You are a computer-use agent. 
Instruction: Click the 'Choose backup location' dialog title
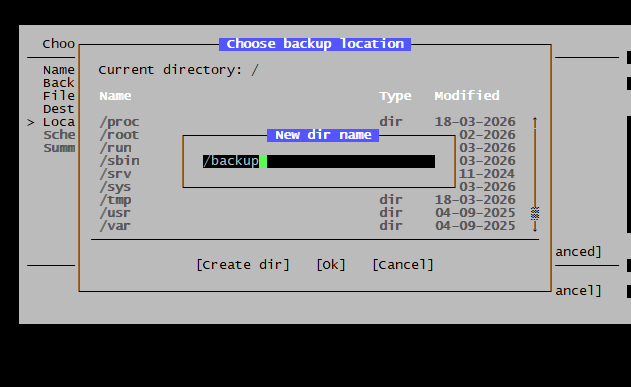[x=315, y=44]
